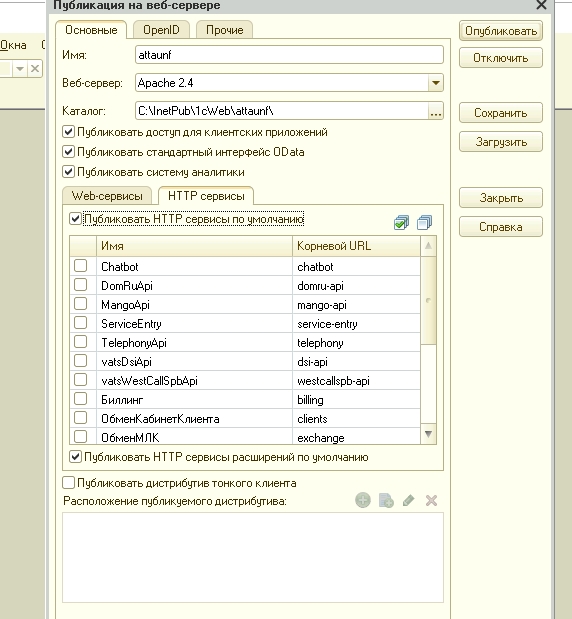Check the ОбменМЛК service checkbox
This screenshot has width=572, height=619.
(81, 437)
